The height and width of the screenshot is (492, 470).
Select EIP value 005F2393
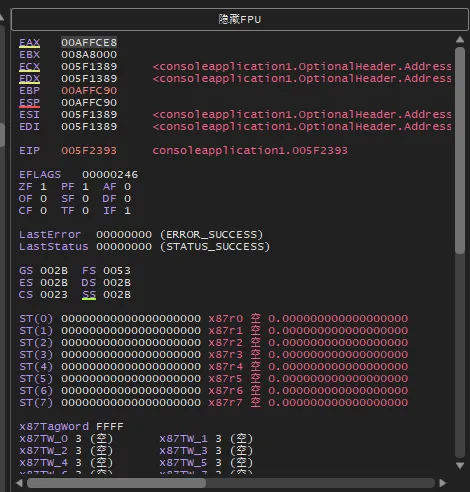point(89,151)
